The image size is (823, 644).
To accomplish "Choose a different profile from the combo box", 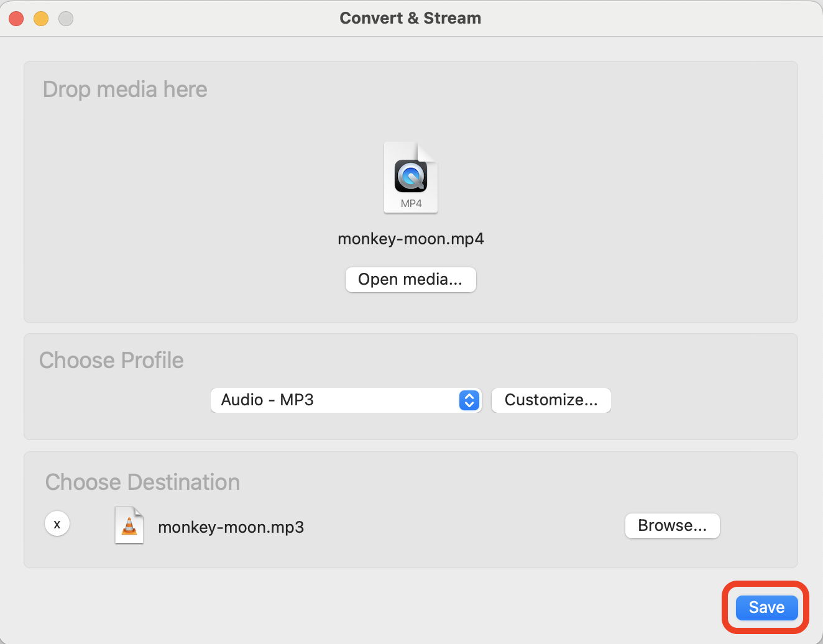I will (x=346, y=400).
